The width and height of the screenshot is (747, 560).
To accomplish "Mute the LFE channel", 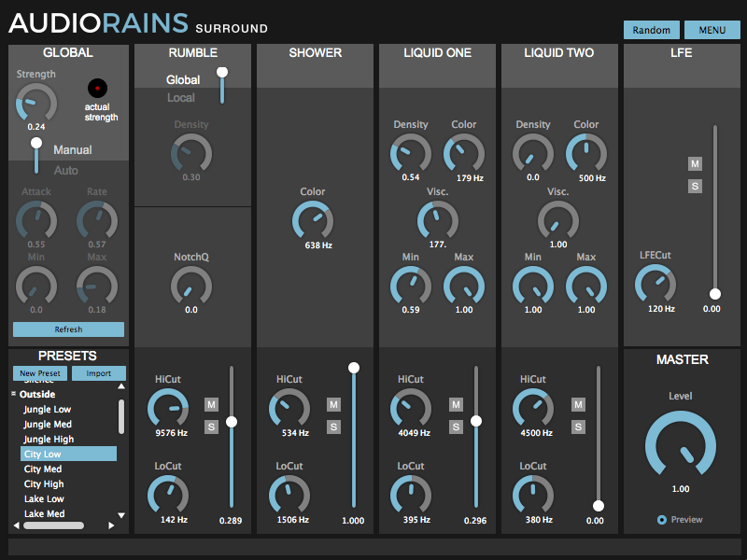I will 695,164.
